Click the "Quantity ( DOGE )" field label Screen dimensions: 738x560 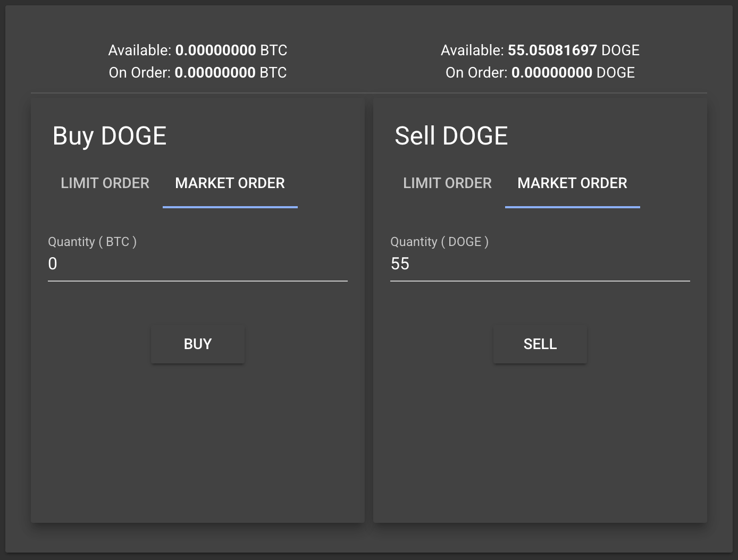pyautogui.click(x=439, y=242)
